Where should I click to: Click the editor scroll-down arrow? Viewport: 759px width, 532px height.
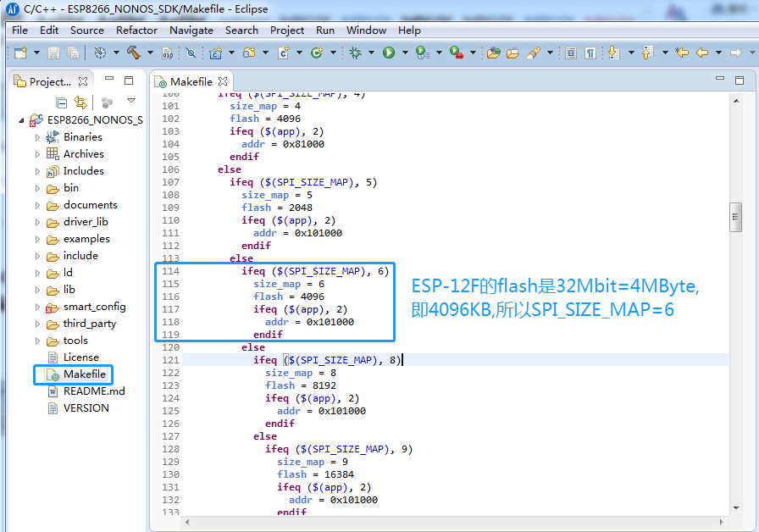click(x=736, y=507)
